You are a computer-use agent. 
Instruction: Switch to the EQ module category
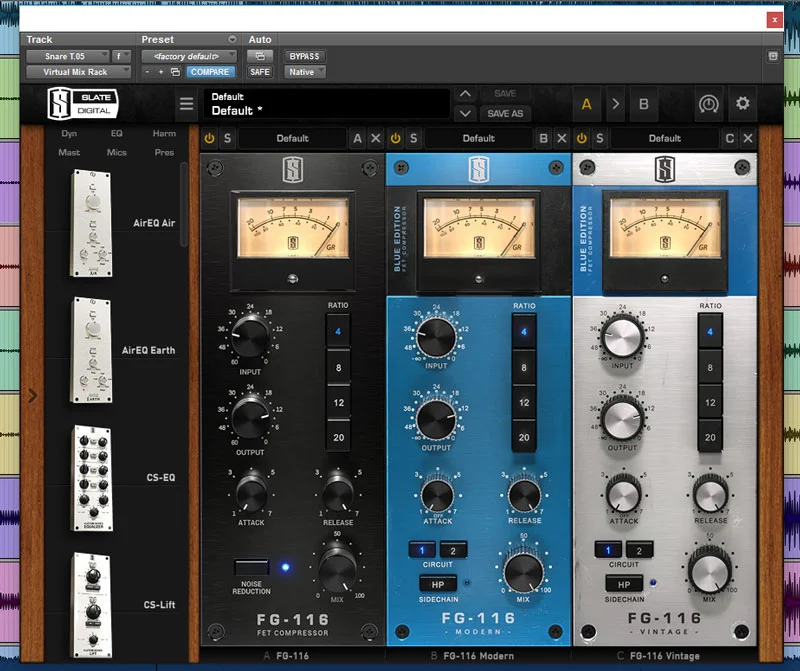click(117, 133)
